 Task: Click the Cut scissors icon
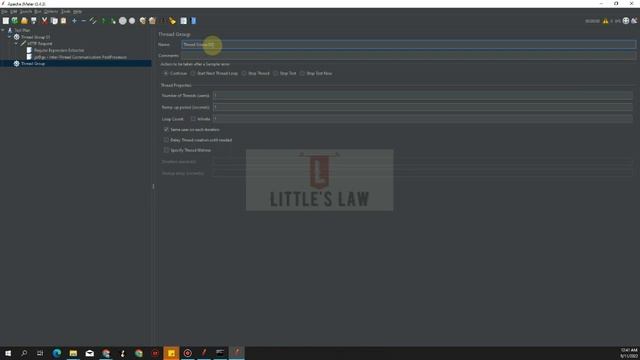click(44, 20)
